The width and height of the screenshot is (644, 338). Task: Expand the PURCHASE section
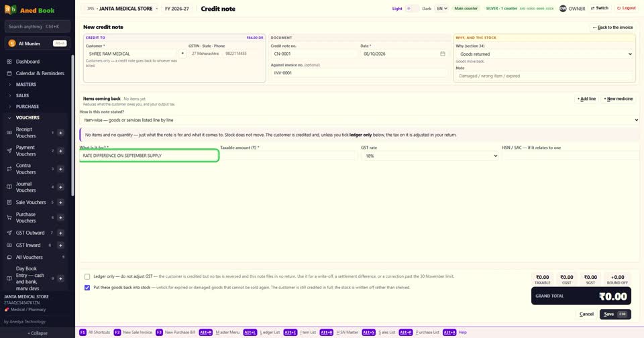click(27, 107)
